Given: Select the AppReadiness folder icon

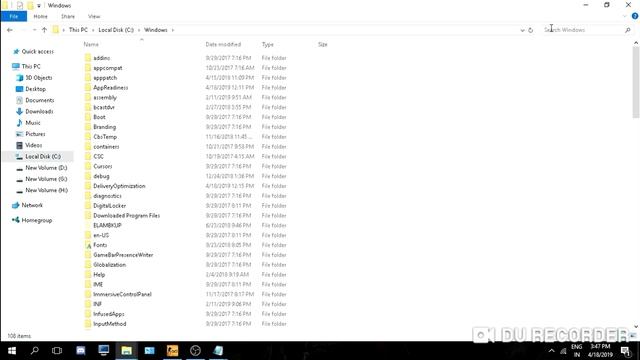Looking at the screenshot, I should tap(88, 87).
